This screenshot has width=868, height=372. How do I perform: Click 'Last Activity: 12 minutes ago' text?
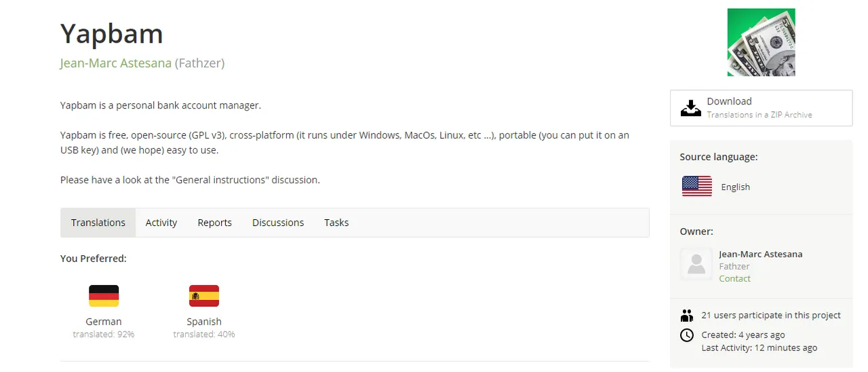(x=759, y=348)
